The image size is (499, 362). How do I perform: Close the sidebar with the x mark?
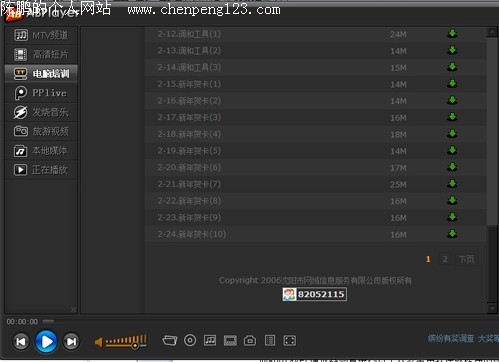(73, 310)
